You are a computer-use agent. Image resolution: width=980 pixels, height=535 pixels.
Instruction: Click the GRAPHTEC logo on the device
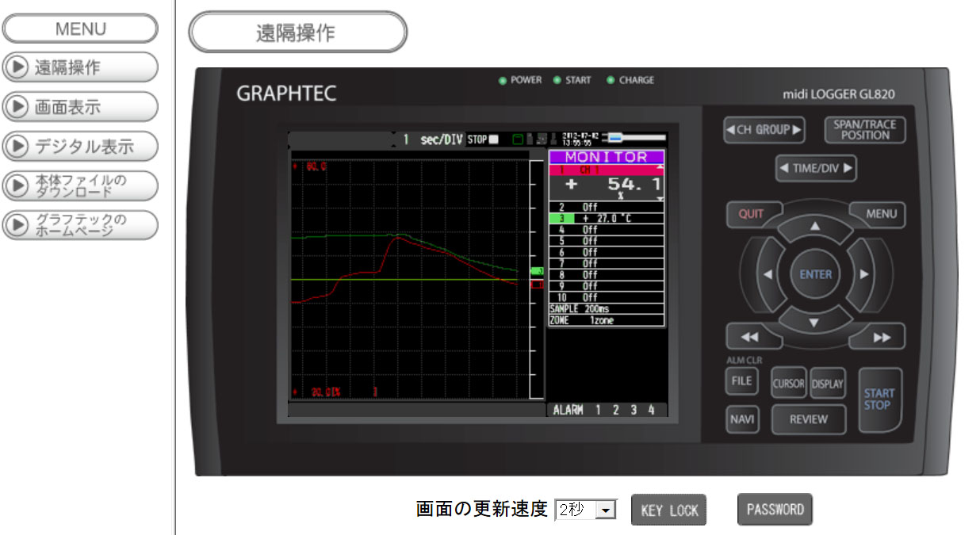(286, 94)
